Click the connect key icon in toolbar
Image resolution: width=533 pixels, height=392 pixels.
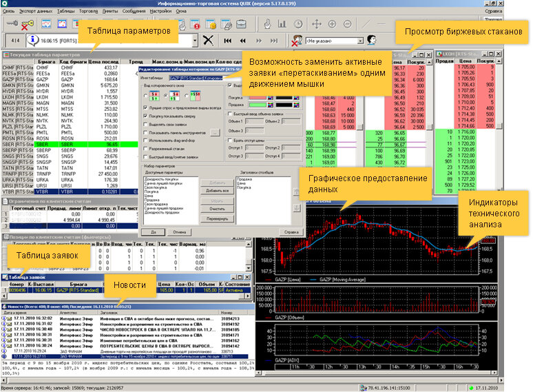coord(12,23)
